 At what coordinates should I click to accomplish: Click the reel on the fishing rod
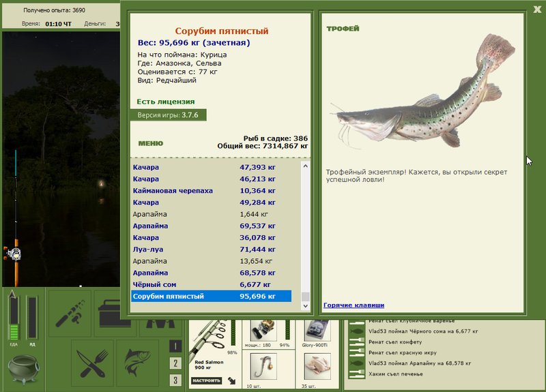click(x=13, y=254)
